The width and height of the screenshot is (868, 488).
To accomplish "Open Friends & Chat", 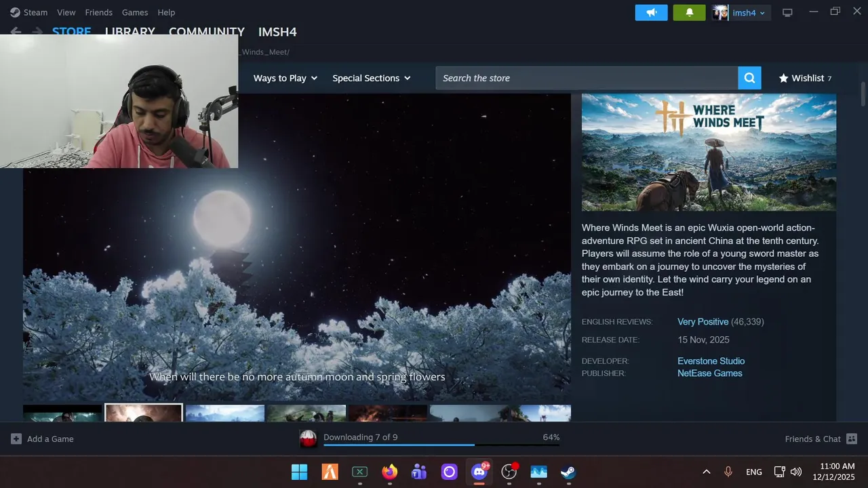I will pos(821,439).
